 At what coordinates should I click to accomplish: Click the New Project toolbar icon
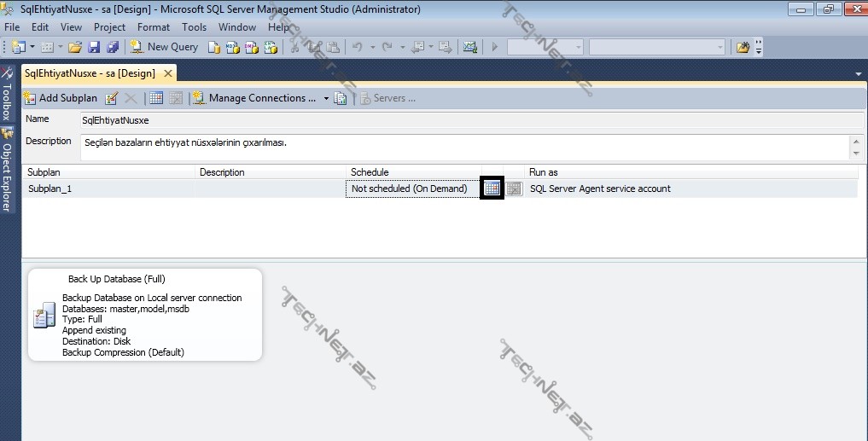click(18, 47)
